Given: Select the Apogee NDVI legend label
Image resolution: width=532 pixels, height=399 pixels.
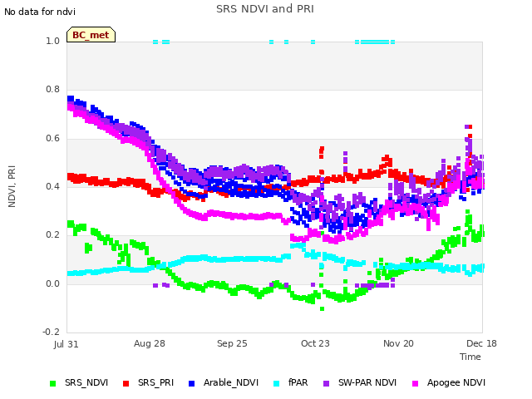Looking at the screenshot, I should pos(456,382).
